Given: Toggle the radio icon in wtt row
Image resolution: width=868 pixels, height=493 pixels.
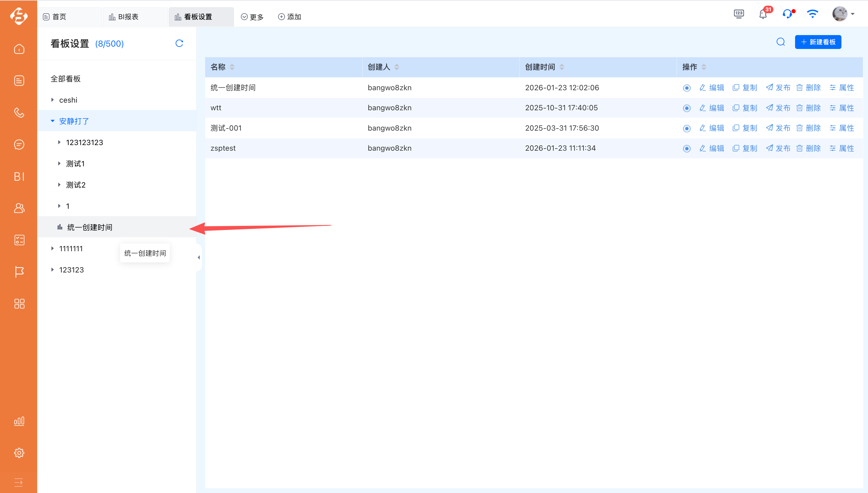Looking at the screenshot, I should (686, 108).
